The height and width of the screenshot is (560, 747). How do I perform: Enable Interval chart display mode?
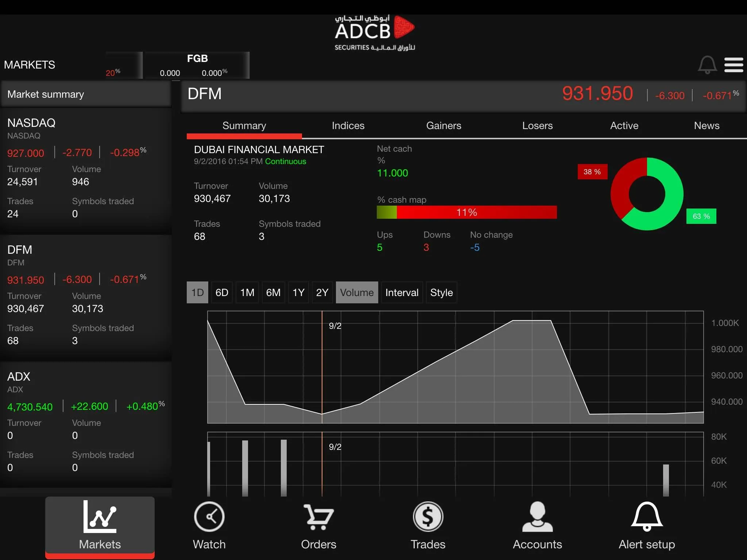click(402, 292)
